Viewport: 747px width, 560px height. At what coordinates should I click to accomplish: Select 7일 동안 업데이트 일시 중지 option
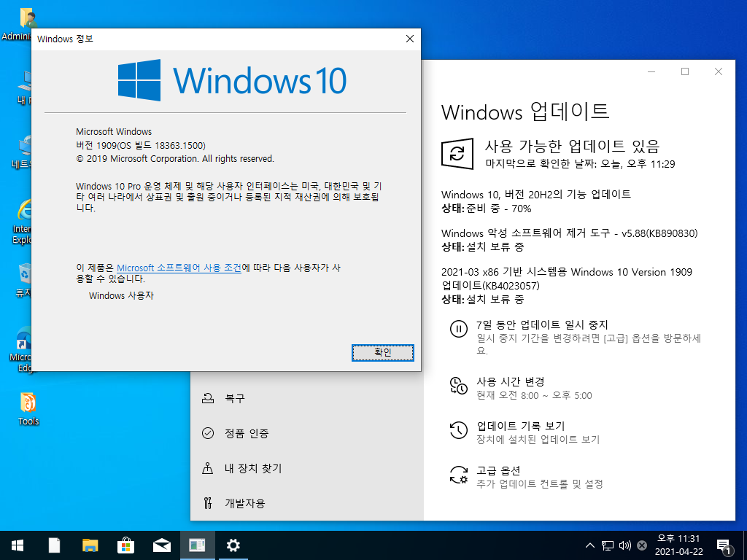point(542,324)
